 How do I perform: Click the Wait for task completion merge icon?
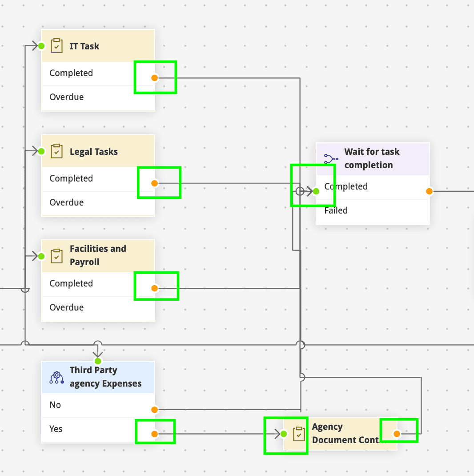click(331, 158)
